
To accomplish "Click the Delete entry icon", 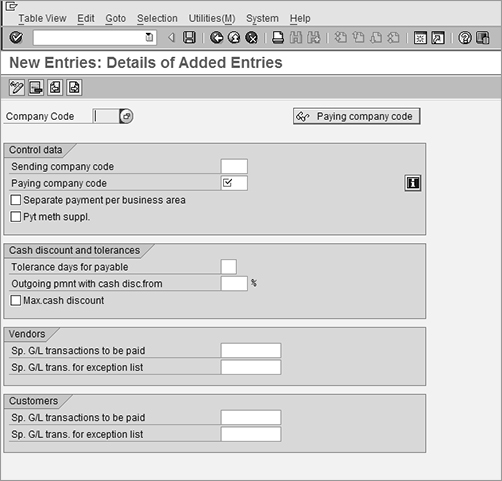I will pyautogui.click(x=36, y=88).
